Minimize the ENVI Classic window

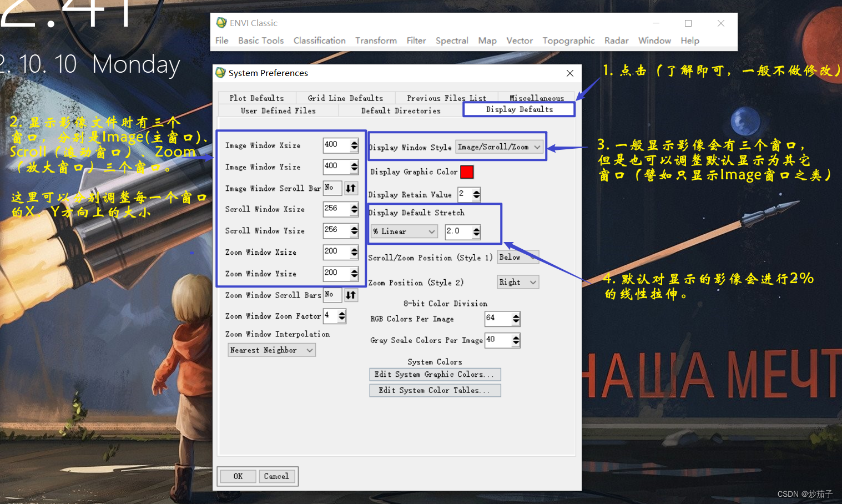(656, 23)
